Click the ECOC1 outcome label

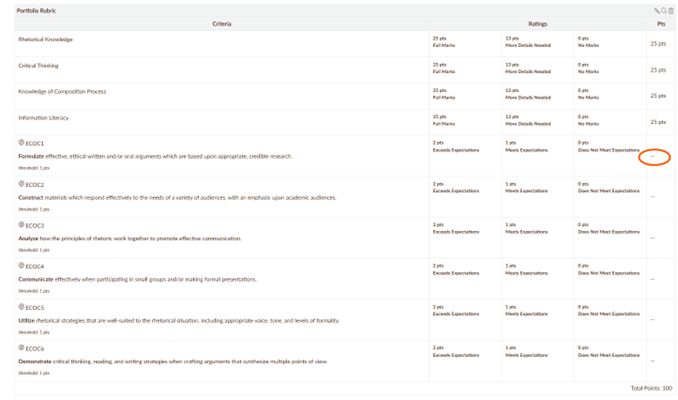click(35, 144)
